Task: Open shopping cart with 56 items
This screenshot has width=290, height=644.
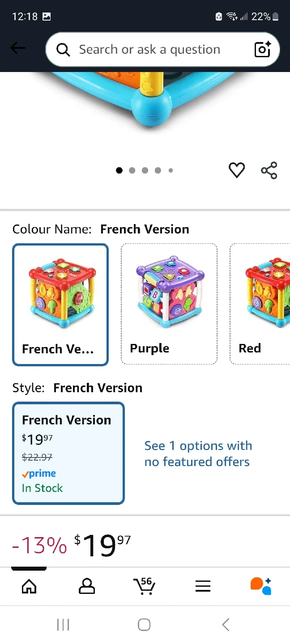Action: (x=144, y=586)
